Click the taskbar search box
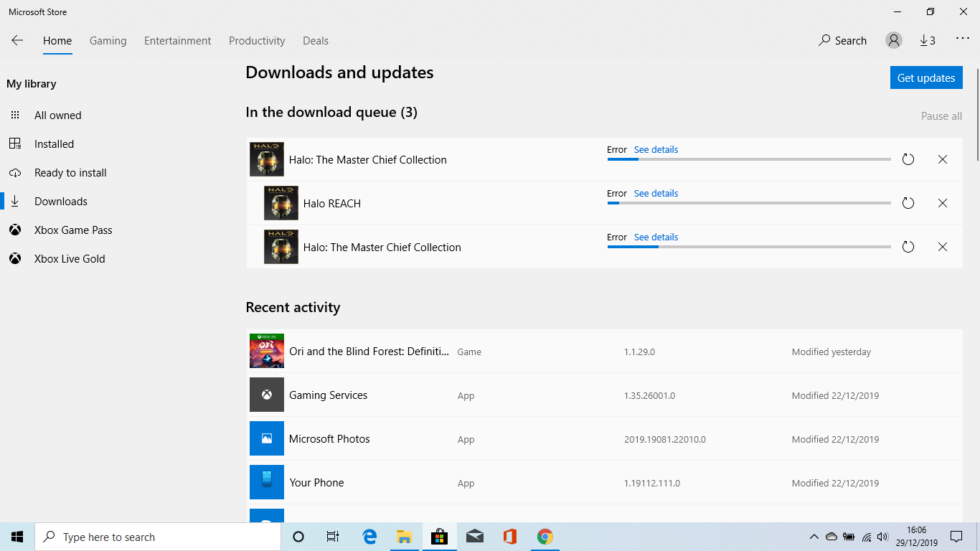Viewport: 980px width, 551px height. pos(159,537)
